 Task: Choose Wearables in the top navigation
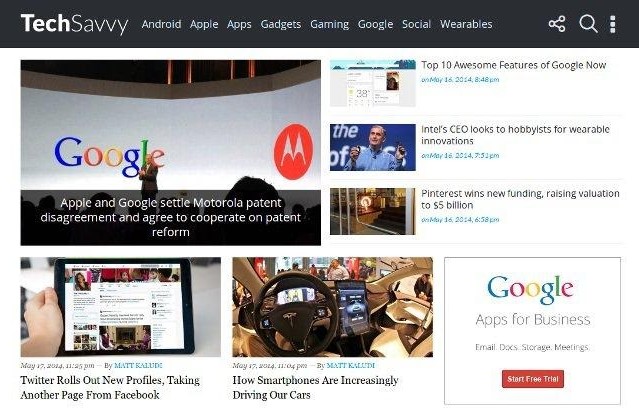pyautogui.click(x=466, y=24)
